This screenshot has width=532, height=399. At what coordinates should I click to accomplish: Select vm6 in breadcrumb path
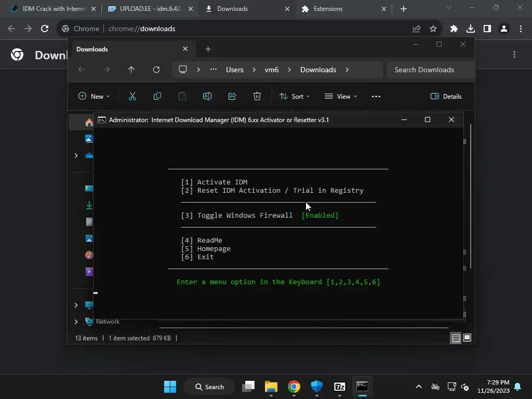[272, 70]
